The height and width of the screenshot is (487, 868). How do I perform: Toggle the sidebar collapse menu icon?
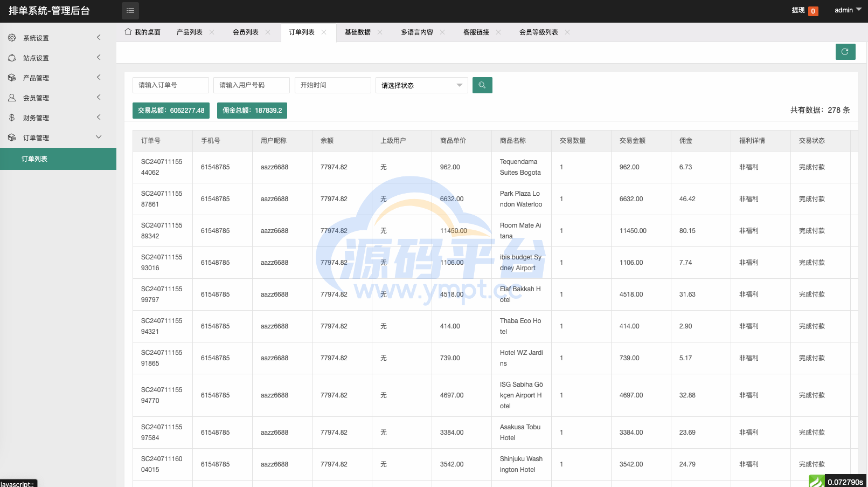click(x=130, y=11)
